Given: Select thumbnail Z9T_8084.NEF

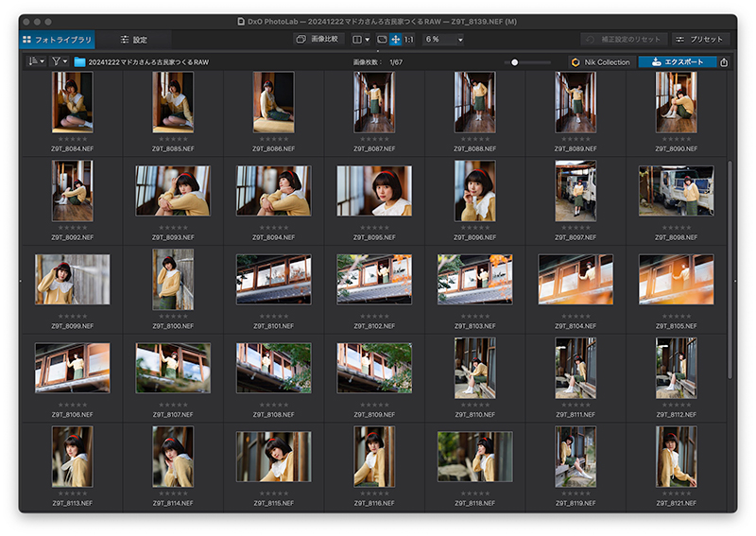Looking at the screenshot, I should 73,102.
